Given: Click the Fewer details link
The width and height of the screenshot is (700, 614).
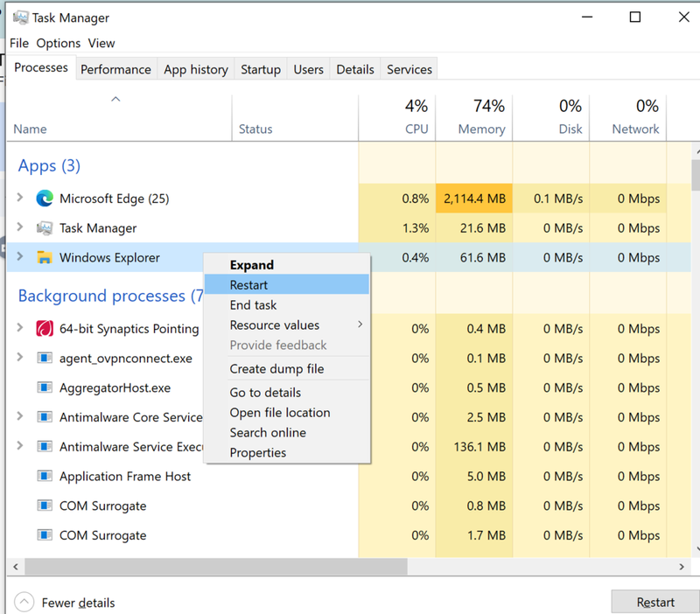Looking at the screenshot, I should (x=78, y=603).
